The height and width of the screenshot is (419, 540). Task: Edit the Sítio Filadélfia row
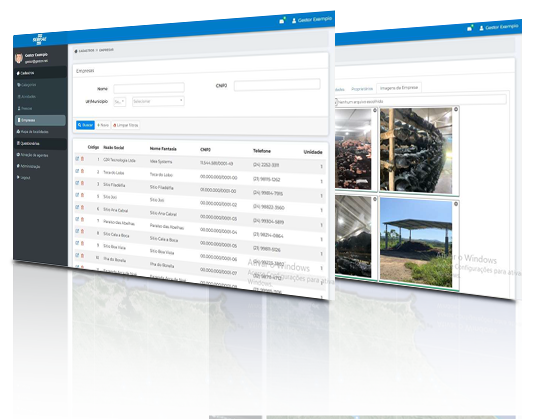click(x=77, y=183)
